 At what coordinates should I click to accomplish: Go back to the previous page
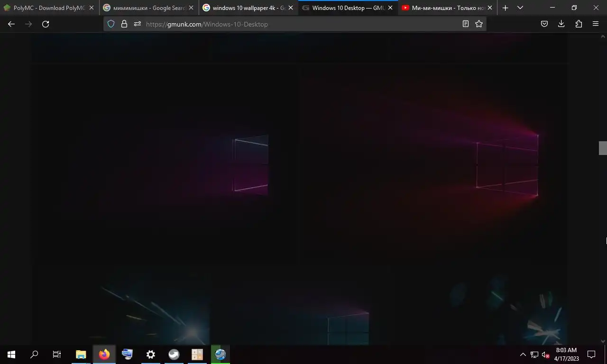11,24
